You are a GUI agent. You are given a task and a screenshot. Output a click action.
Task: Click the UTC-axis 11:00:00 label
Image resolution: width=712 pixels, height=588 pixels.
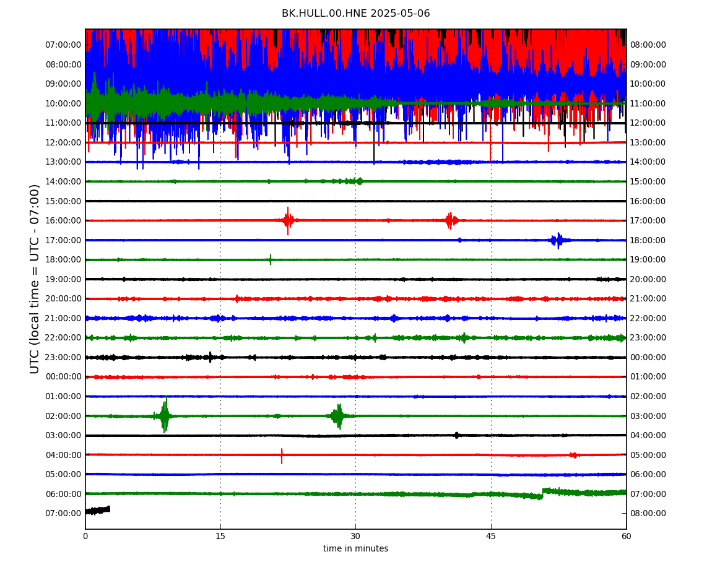pos(63,123)
